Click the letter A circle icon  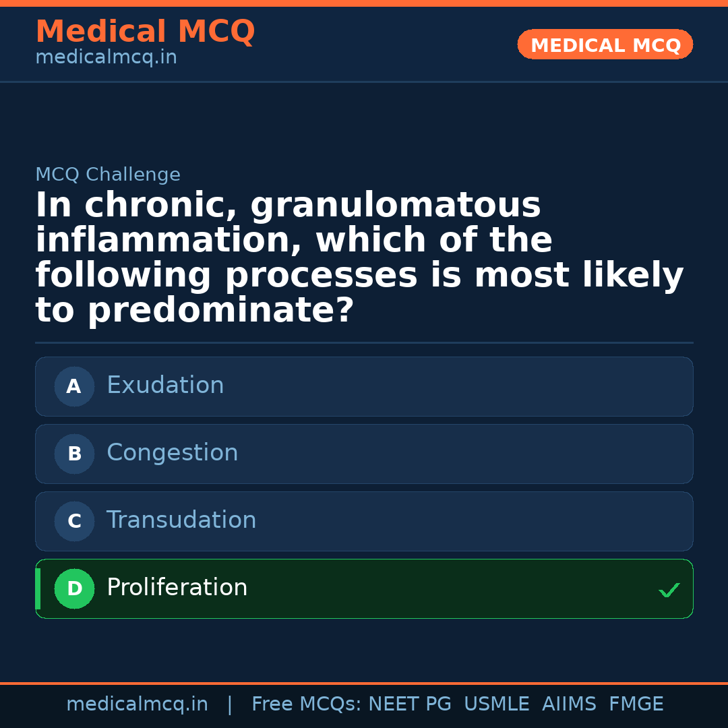(74, 387)
